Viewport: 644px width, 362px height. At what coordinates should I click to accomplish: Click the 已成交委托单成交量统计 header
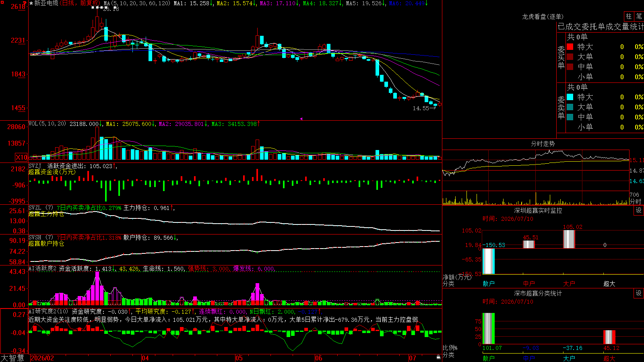601,27
